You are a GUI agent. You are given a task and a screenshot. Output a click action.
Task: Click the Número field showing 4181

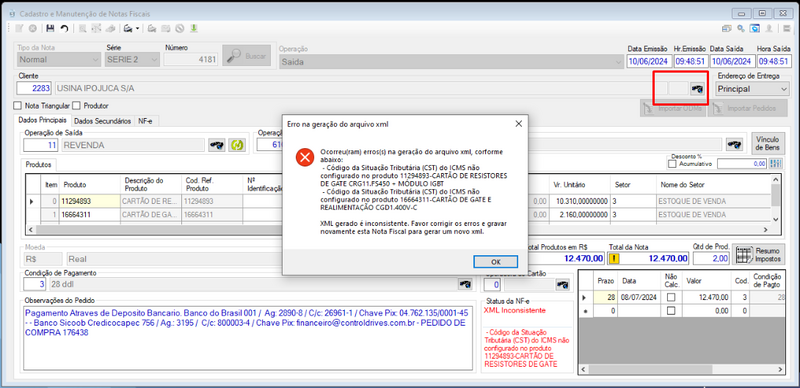coord(191,60)
